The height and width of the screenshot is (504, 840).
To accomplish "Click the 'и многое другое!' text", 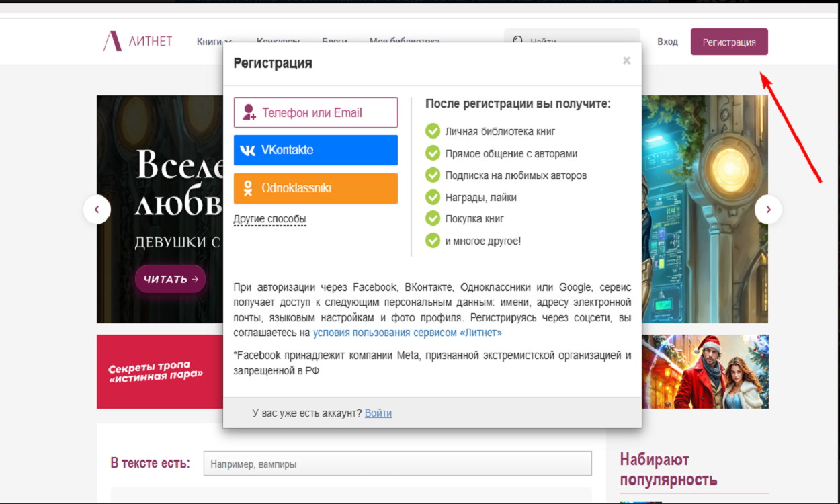I will coord(483,241).
